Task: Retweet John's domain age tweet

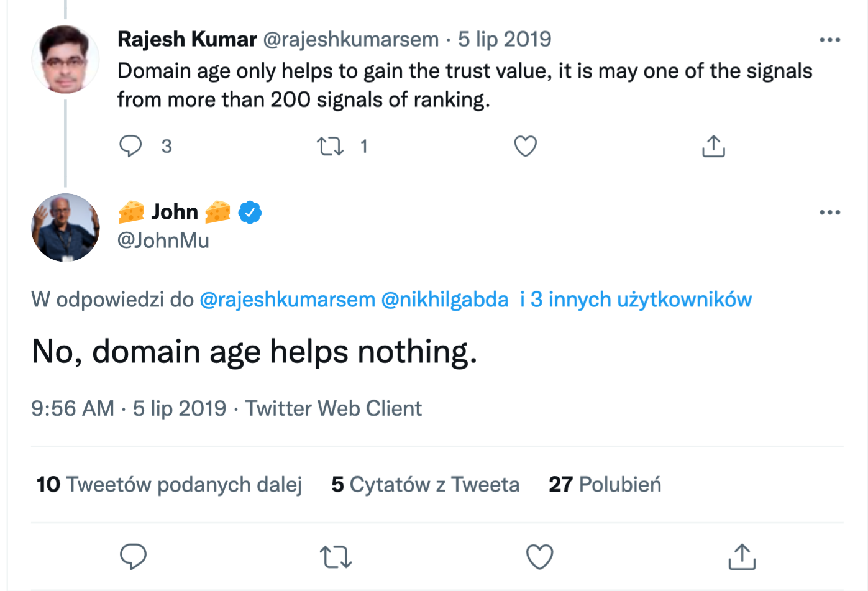Action: click(x=336, y=557)
